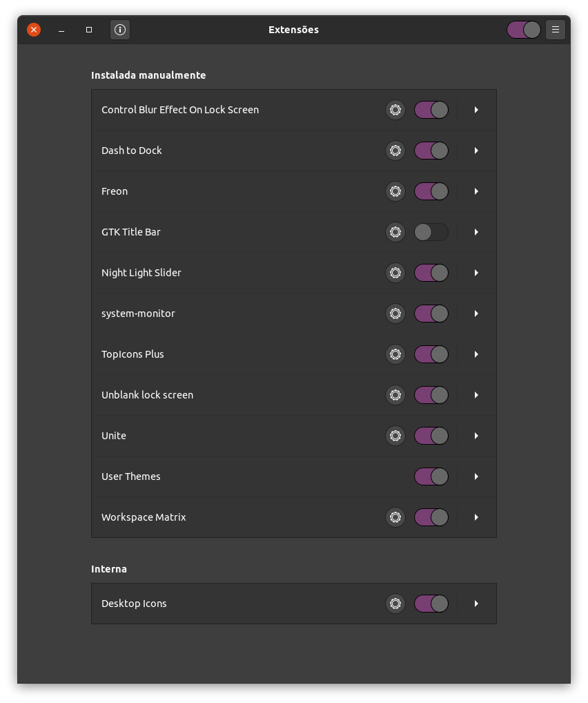Close the Extensões window
Image resolution: width=588 pixels, height=703 pixels.
pyautogui.click(x=34, y=30)
